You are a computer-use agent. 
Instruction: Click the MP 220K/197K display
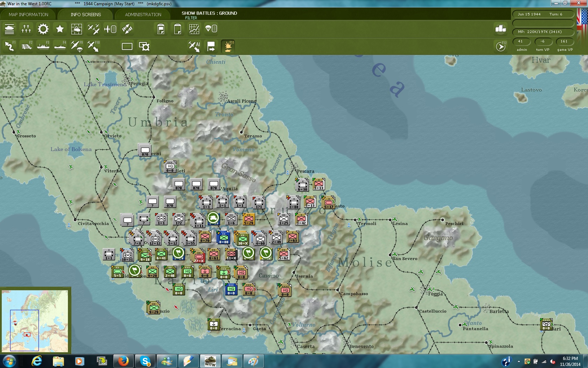[543, 32]
